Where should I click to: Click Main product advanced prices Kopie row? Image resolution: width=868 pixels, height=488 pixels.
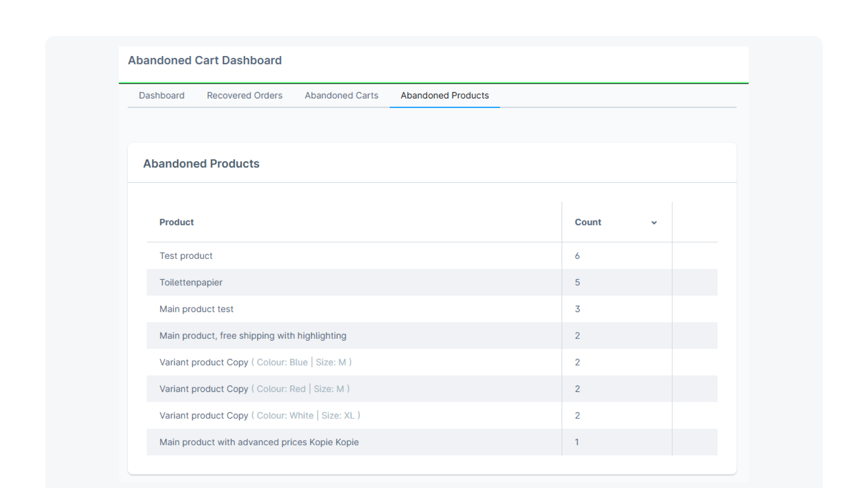[259, 442]
